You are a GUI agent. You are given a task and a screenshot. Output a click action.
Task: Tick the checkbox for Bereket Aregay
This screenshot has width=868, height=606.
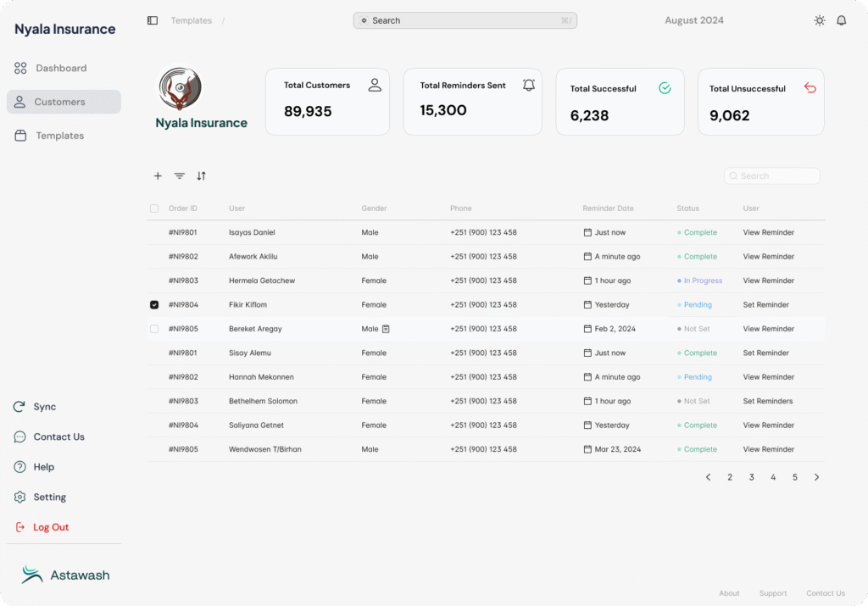[x=154, y=329]
